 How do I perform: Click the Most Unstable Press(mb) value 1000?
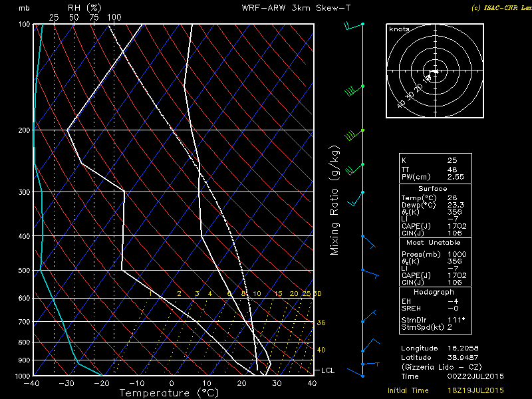tap(457, 254)
